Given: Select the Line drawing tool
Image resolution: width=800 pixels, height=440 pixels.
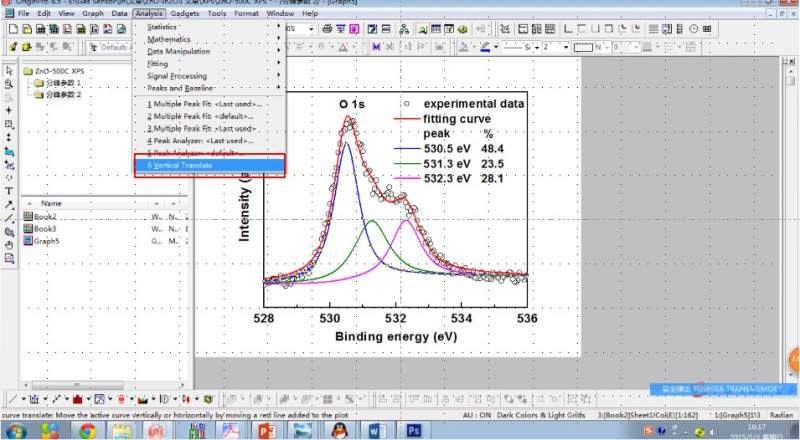Looking at the screenshot, I should click(9, 218).
